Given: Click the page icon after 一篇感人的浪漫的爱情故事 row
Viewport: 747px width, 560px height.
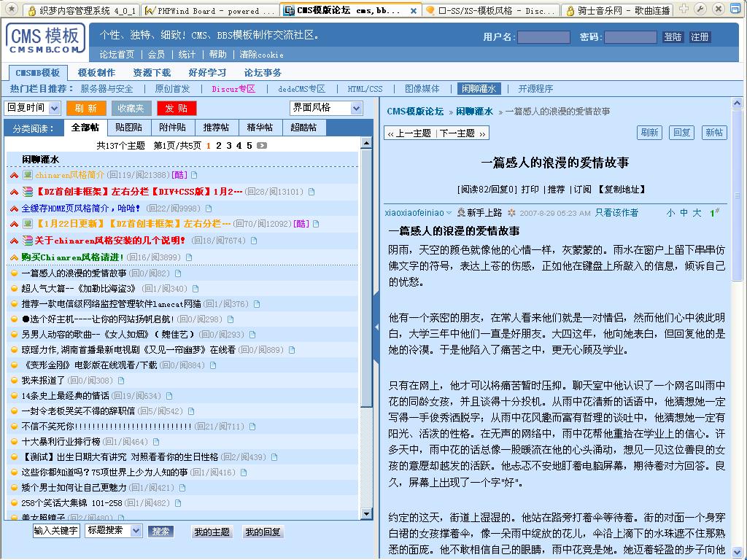Looking at the screenshot, I should tap(178, 273).
